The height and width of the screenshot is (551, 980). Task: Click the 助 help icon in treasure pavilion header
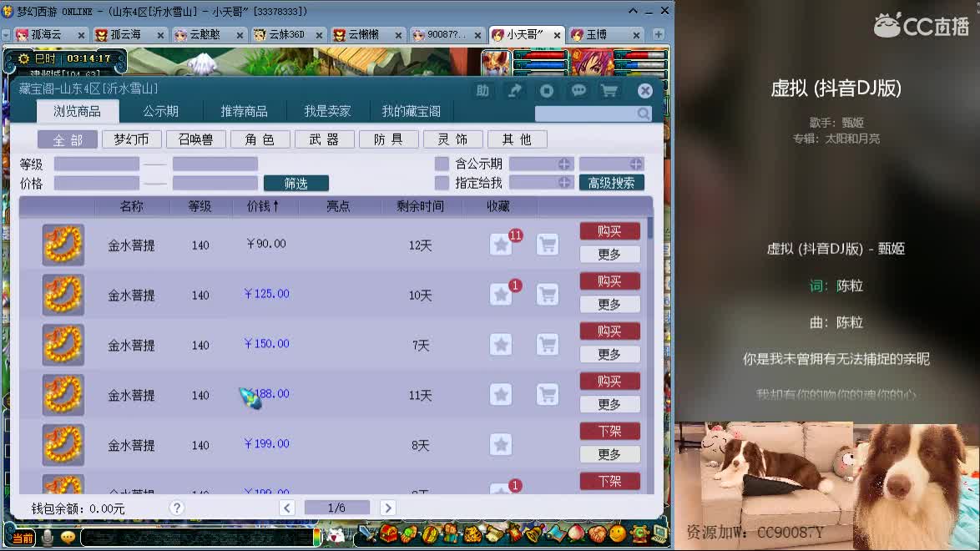(x=482, y=91)
